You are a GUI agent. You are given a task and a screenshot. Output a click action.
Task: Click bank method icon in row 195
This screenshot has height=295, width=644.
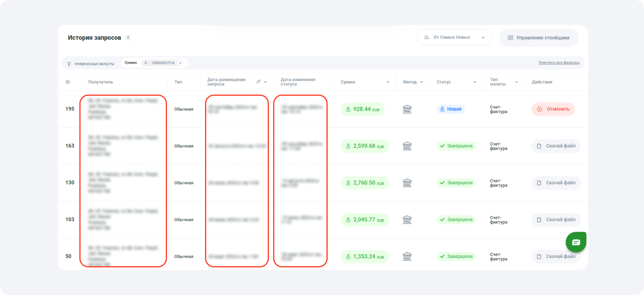click(407, 109)
